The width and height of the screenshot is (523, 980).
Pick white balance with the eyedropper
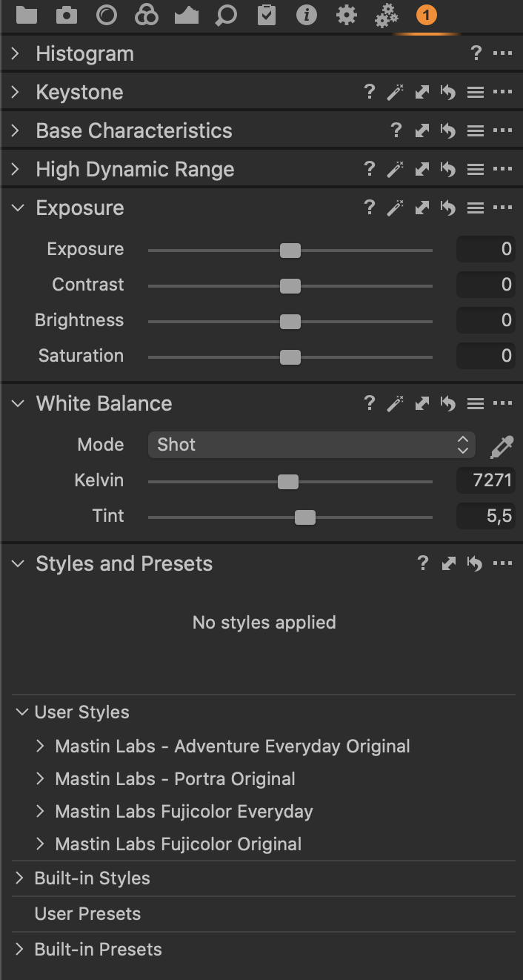point(502,446)
